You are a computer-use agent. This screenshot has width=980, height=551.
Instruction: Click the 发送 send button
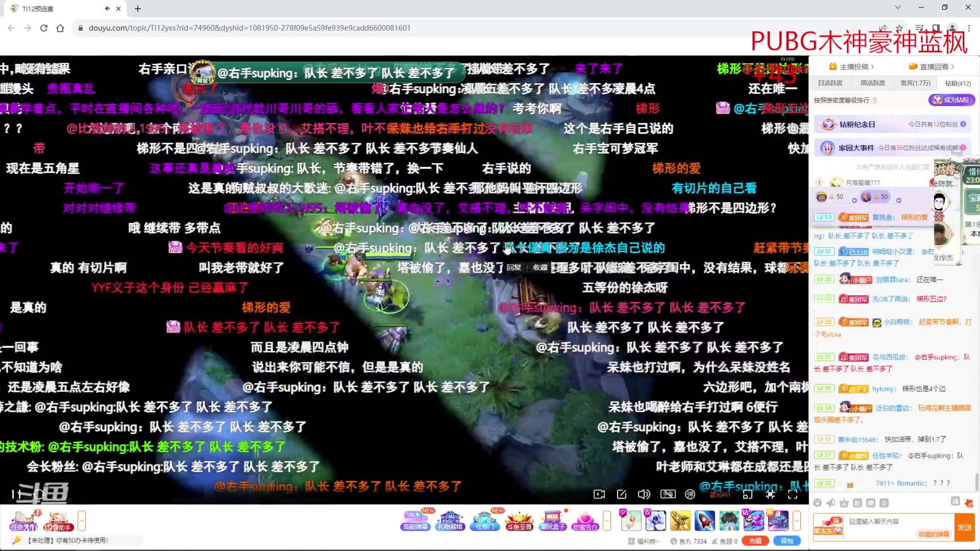[x=965, y=527]
